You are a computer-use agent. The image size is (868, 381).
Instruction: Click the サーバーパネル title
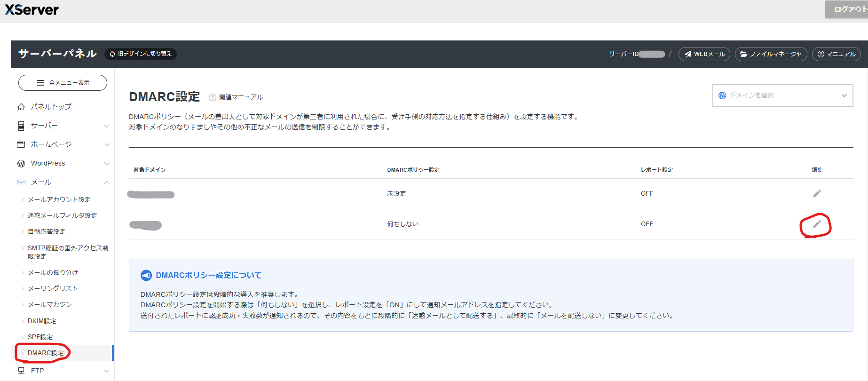(57, 54)
